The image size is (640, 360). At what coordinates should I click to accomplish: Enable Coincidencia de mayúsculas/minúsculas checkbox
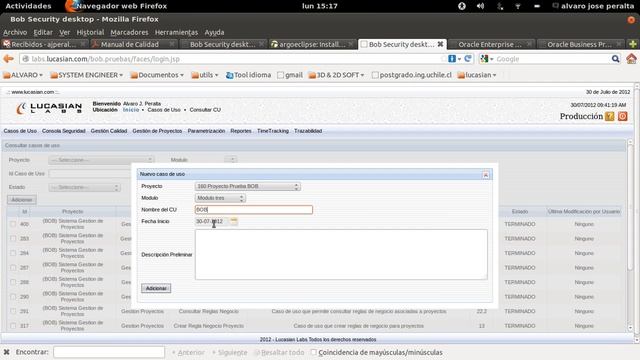(313, 352)
